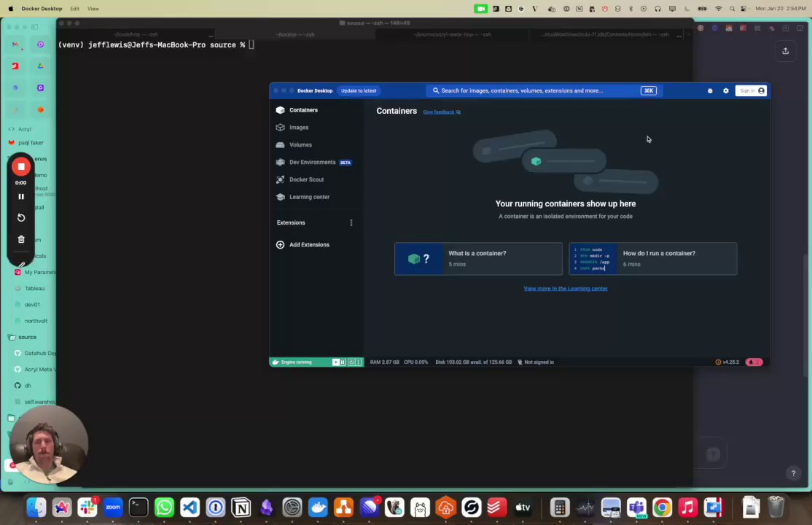The width and height of the screenshot is (812, 525).
Task: Select the source folder in left sidebar
Action: tap(28, 337)
